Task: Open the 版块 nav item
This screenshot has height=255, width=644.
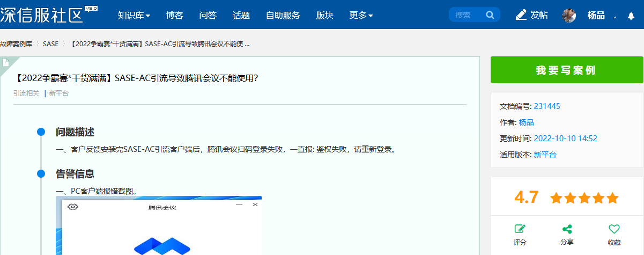Action: 325,15
